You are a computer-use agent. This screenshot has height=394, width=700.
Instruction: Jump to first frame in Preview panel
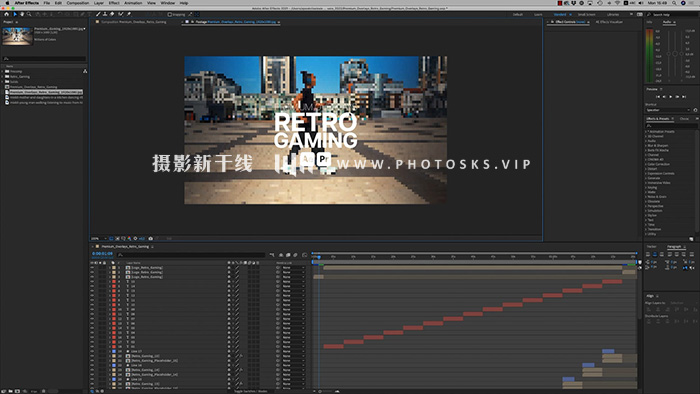click(658, 96)
